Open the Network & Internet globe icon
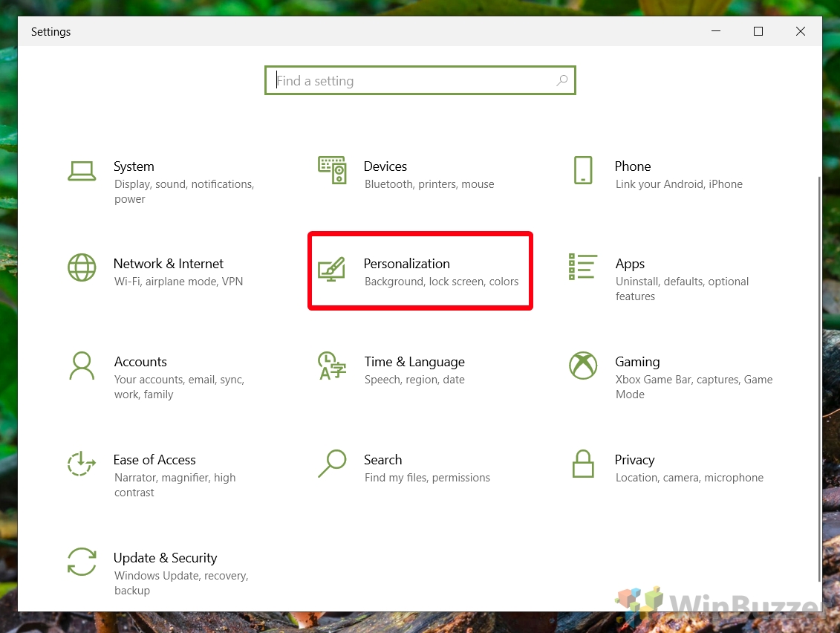Screen dimensions: 840x633 coord(82,267)
